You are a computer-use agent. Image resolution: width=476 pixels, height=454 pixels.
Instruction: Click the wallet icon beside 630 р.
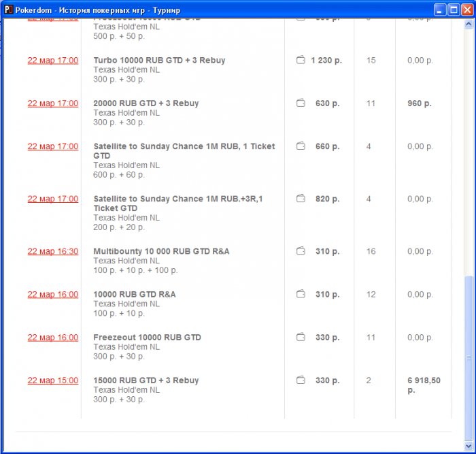coord(301,103)
